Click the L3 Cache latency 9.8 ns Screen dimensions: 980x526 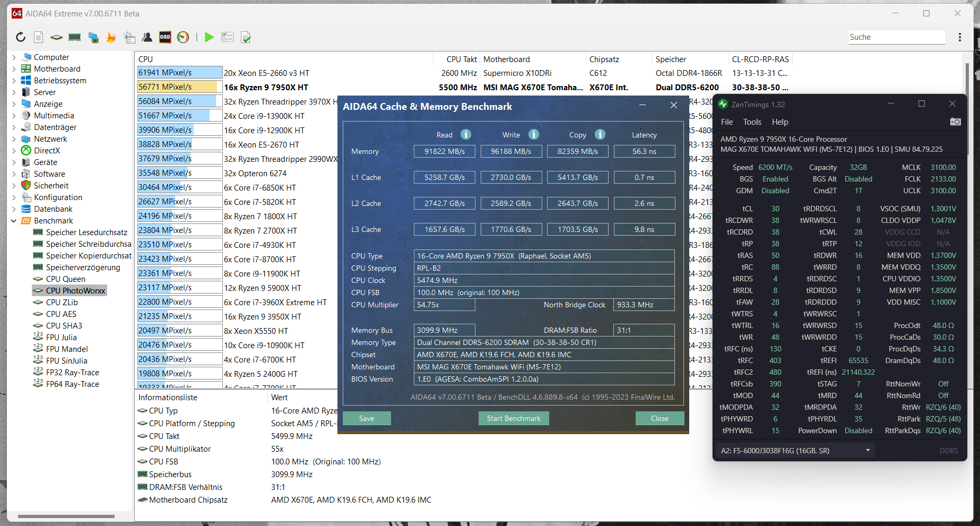click(644, 229)
